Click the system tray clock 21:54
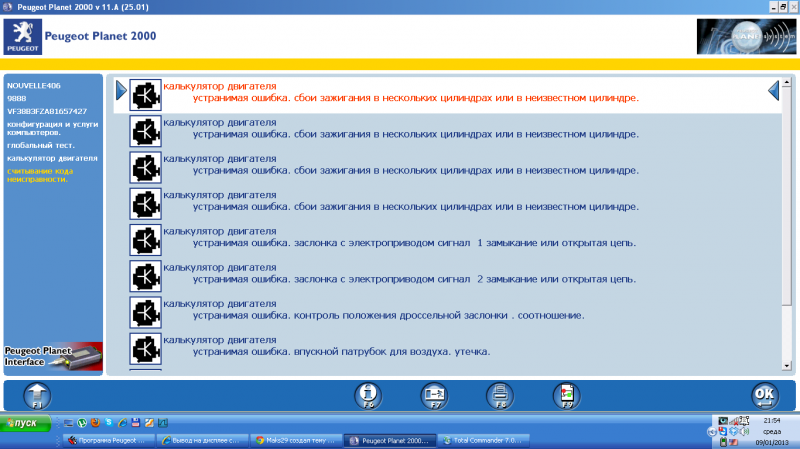Screen dimensions: 800x449 771,420
